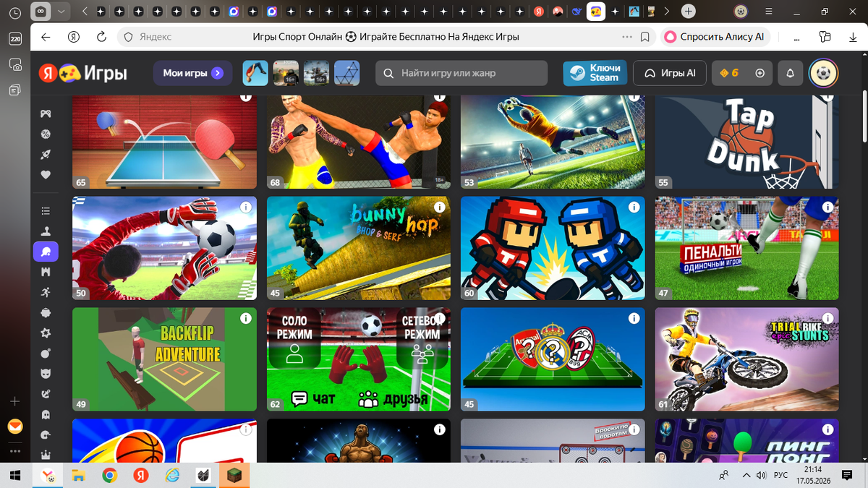
Task: Open the first recent game thumbnail in header
Action: (x=255, y=73)
